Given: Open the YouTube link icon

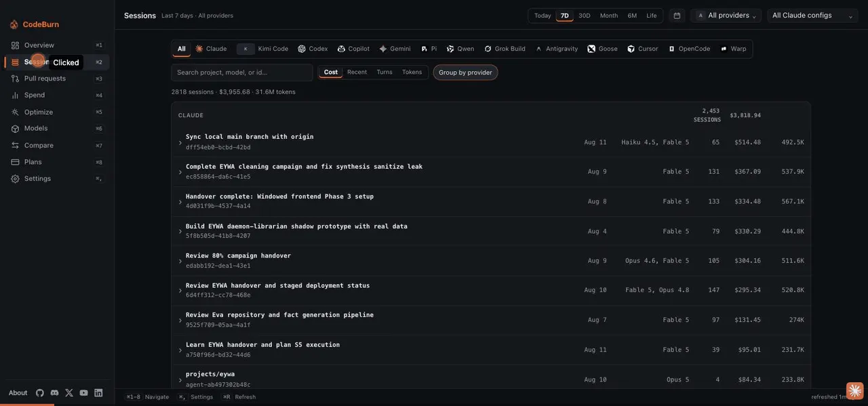Looking at the screenshot, I should click(83, 393).
